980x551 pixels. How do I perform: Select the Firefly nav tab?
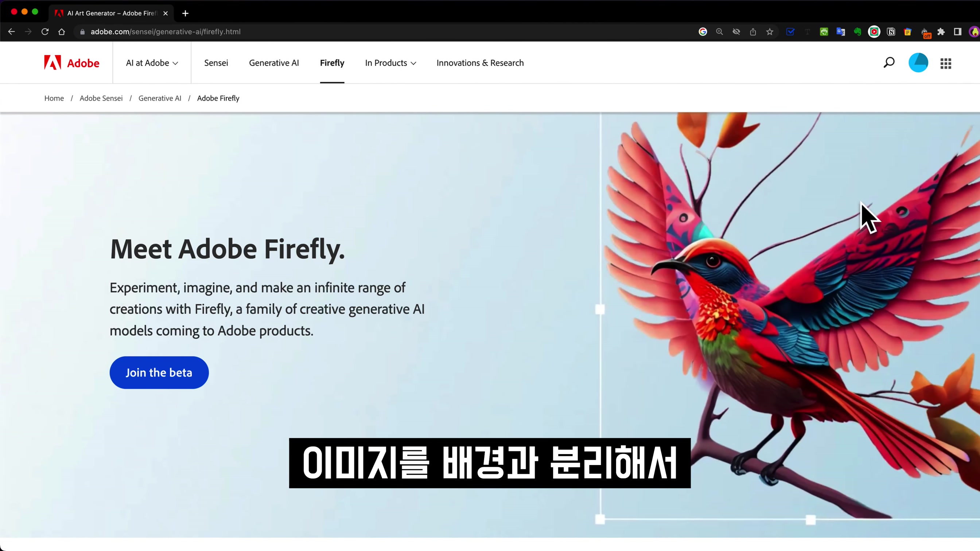tap(332, 63)
